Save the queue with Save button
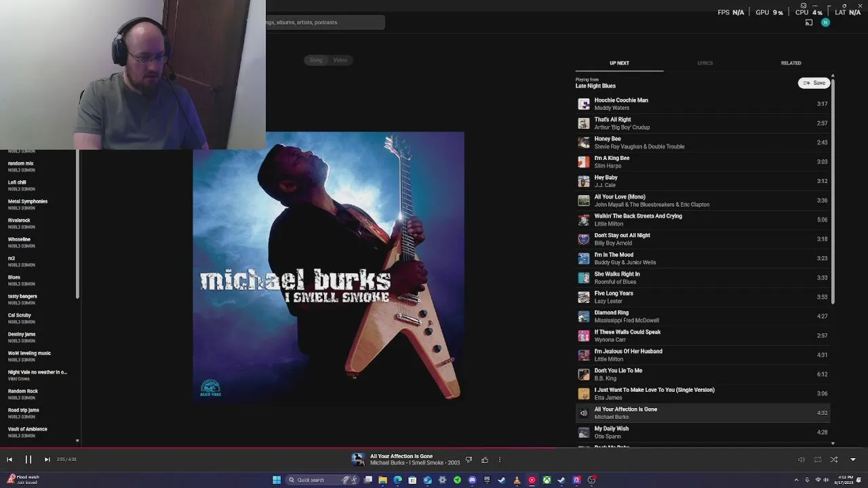This screenshot has width=868, height=488. click(814, 83)
